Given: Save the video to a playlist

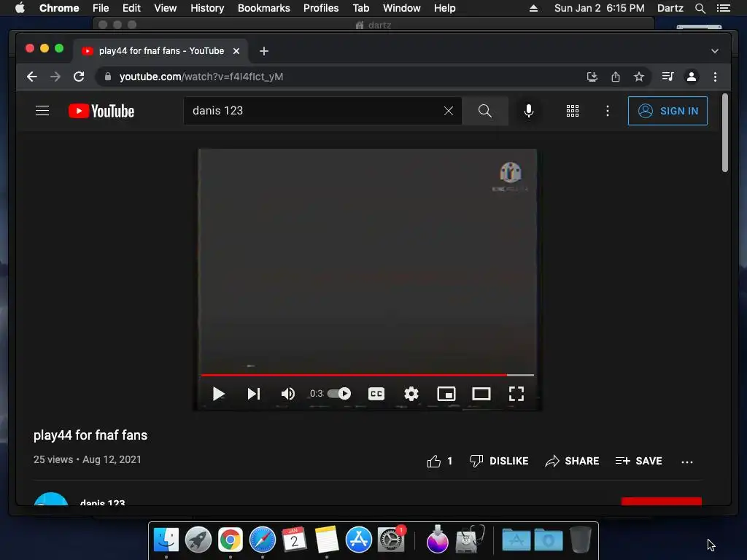Looking at the screenshot, I should tap(639, 461).
